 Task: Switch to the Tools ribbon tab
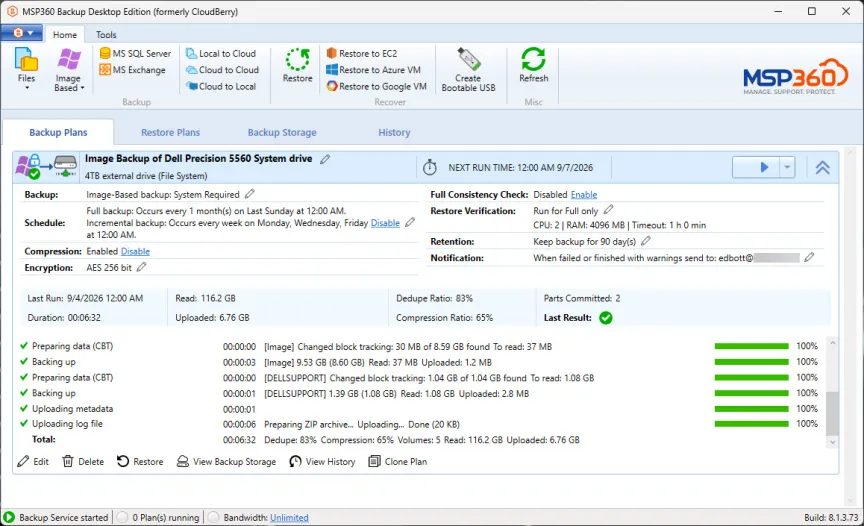pyautogui.click(x=106, y=35)
